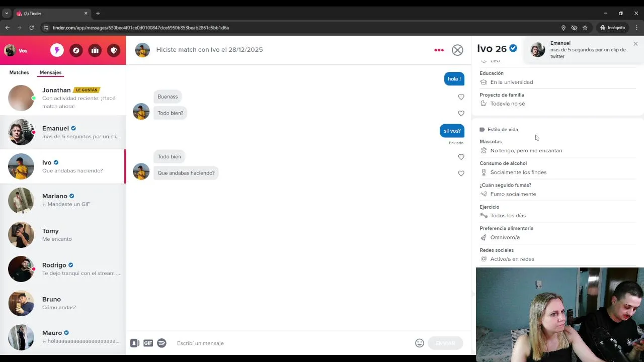The height and width of the screenshot is (362, 644).
Task: Reload the Tinder page
Action: pos(31,28)
